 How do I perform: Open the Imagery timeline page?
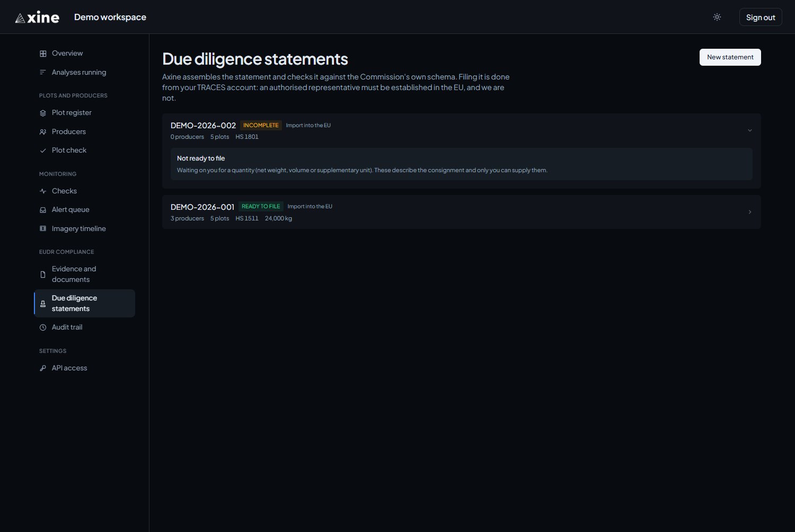coord(84,229)
